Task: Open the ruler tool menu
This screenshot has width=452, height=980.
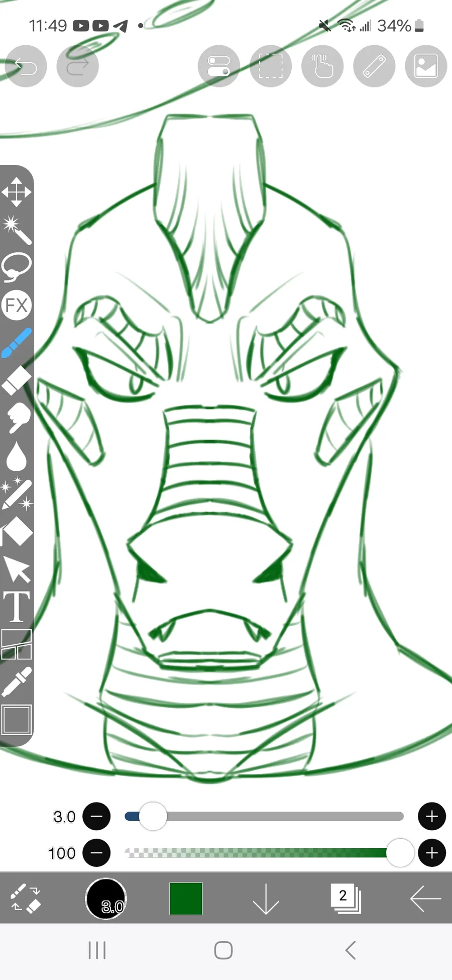Action: pyautogui.click(x=374, y=66)
